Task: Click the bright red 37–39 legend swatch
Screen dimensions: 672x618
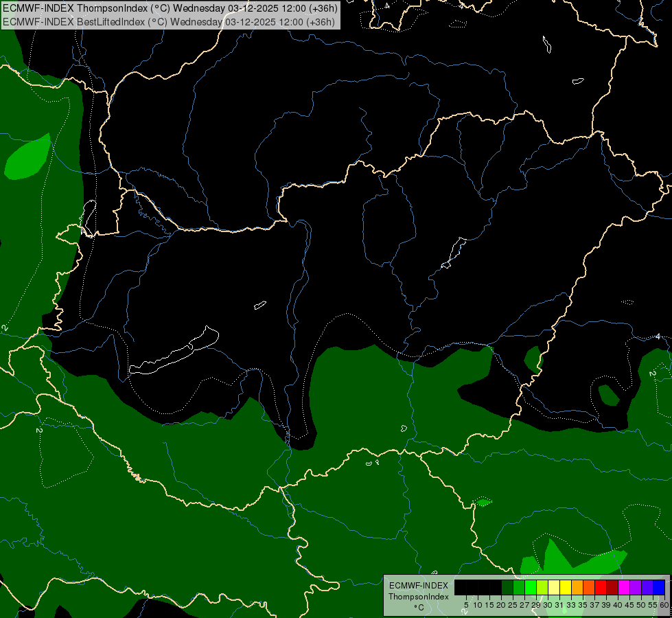Action: coord(601,587)
